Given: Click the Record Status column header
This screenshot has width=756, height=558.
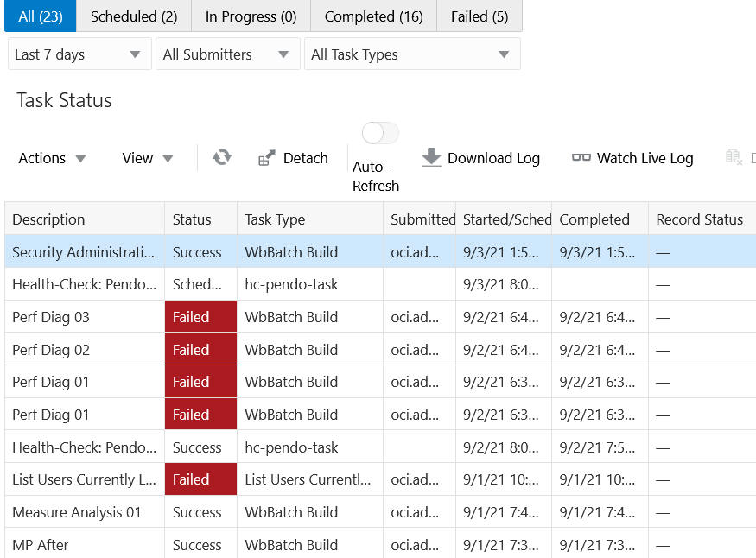Looking at the screenshot, I should 702,219.
